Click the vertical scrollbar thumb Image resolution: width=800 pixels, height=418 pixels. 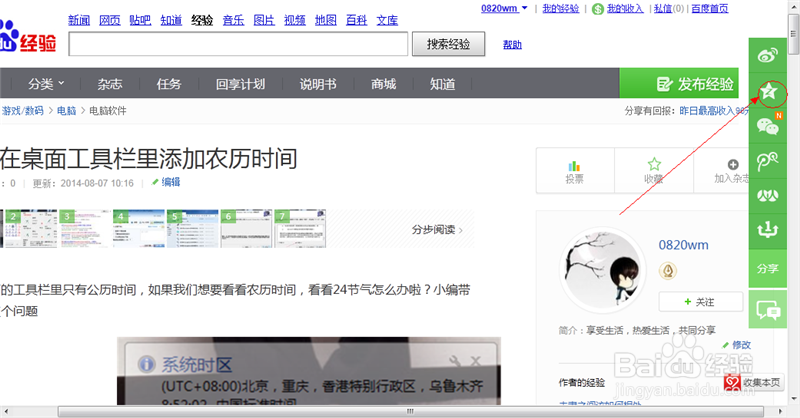click(x=793, y=34)
